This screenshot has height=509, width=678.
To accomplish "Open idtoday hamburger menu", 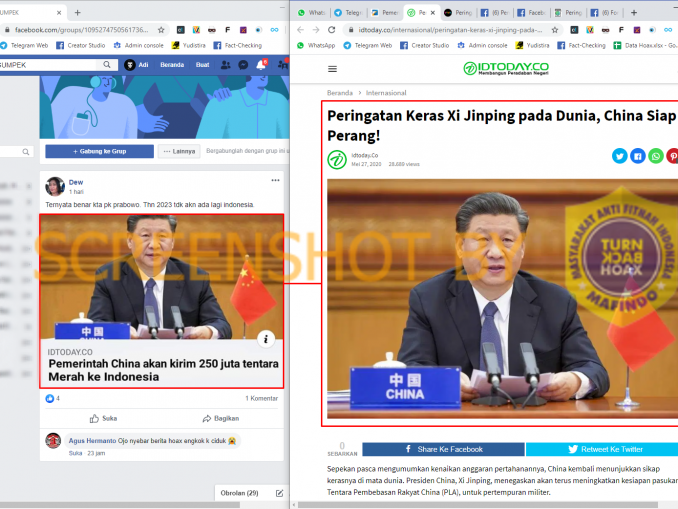I will [332, 69].
